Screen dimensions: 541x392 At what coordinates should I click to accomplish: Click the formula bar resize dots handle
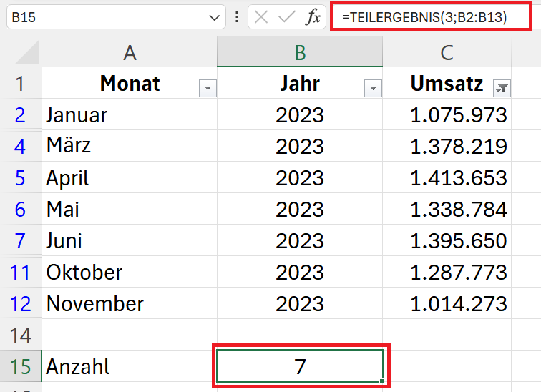click(x=237, y=17)
